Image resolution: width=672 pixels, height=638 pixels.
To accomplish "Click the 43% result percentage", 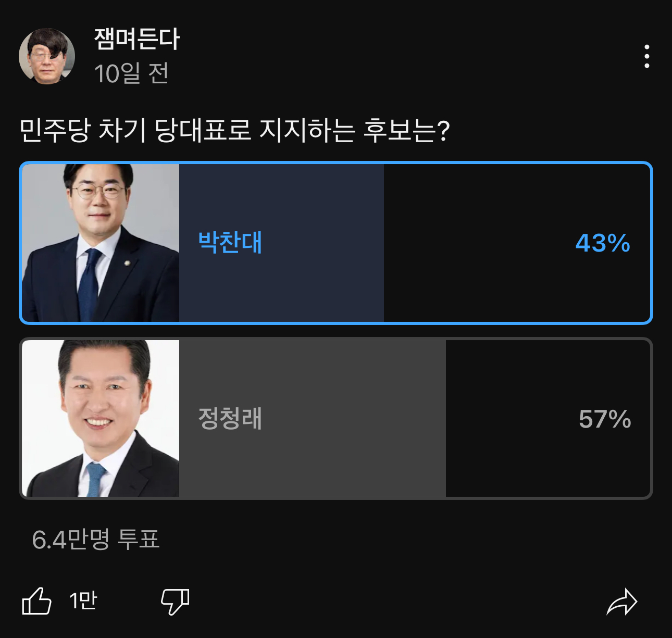I will [603, 243].
